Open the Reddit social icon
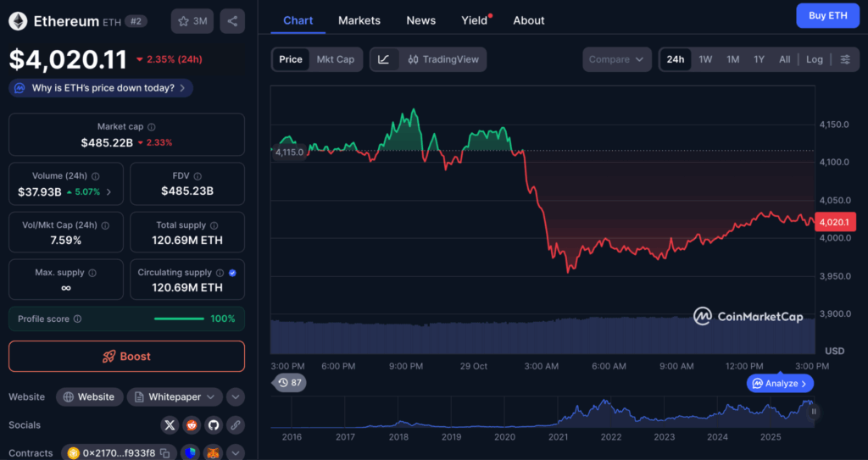Viewport: 868px width, 460px height. coord(192,425)
